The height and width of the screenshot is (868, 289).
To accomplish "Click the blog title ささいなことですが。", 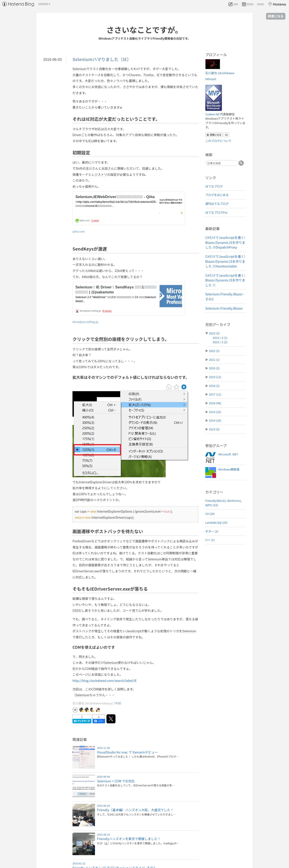I will pos(144,30).
